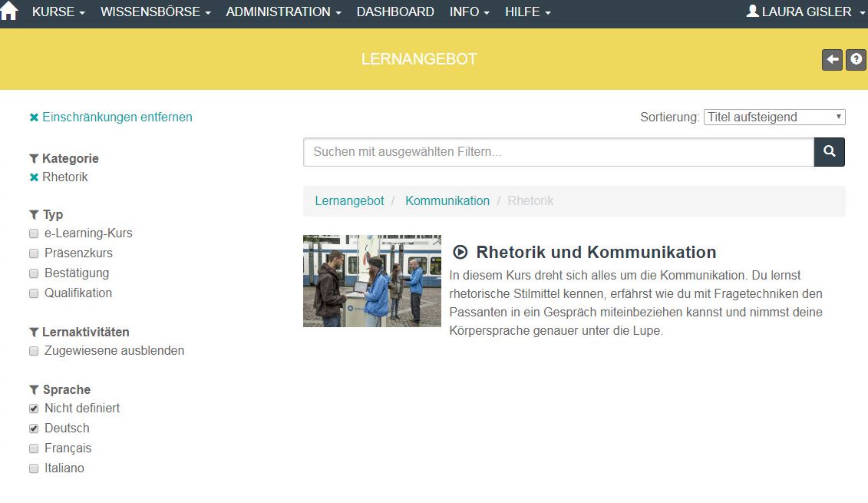
Task: Expand the Kurse menu
Action: (58, 12)
